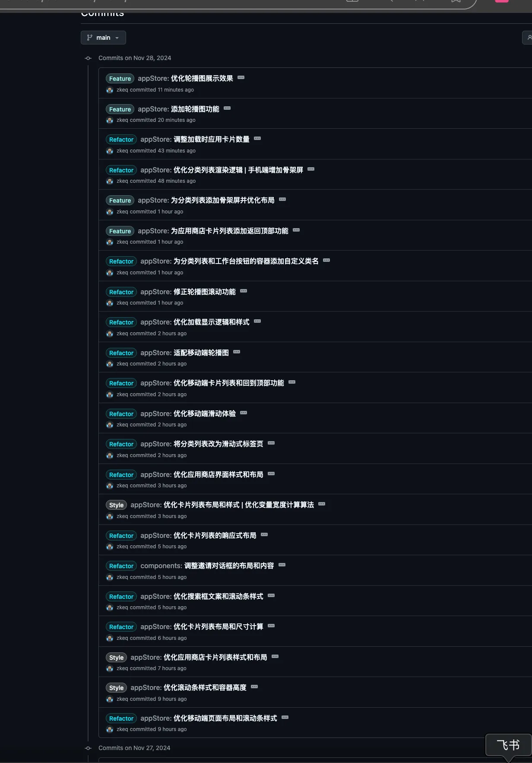Click zkeq avatar on top commit
This screenshot has width=532, height=763.
110,90
